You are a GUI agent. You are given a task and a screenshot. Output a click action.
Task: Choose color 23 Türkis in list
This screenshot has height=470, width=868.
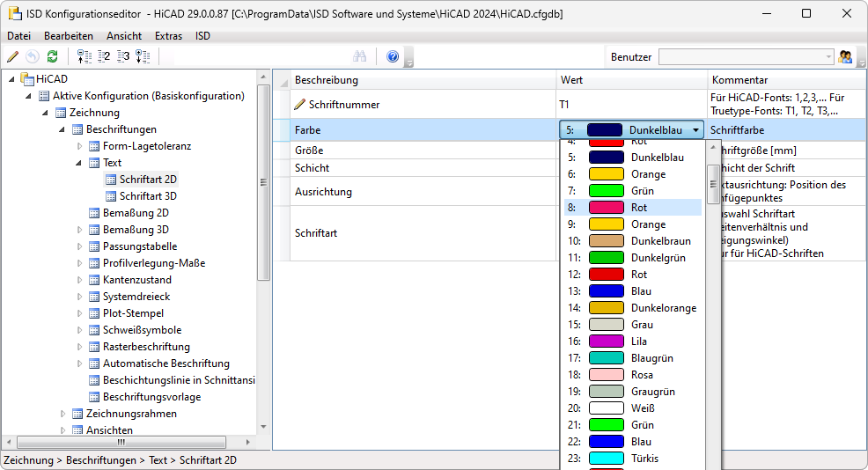tap(633, 459)
